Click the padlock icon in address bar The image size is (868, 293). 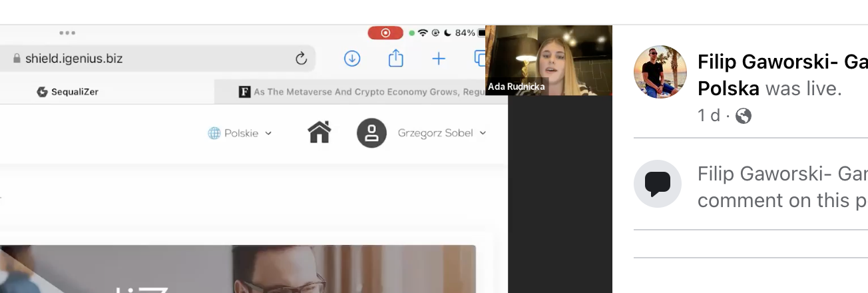[17, 59]
